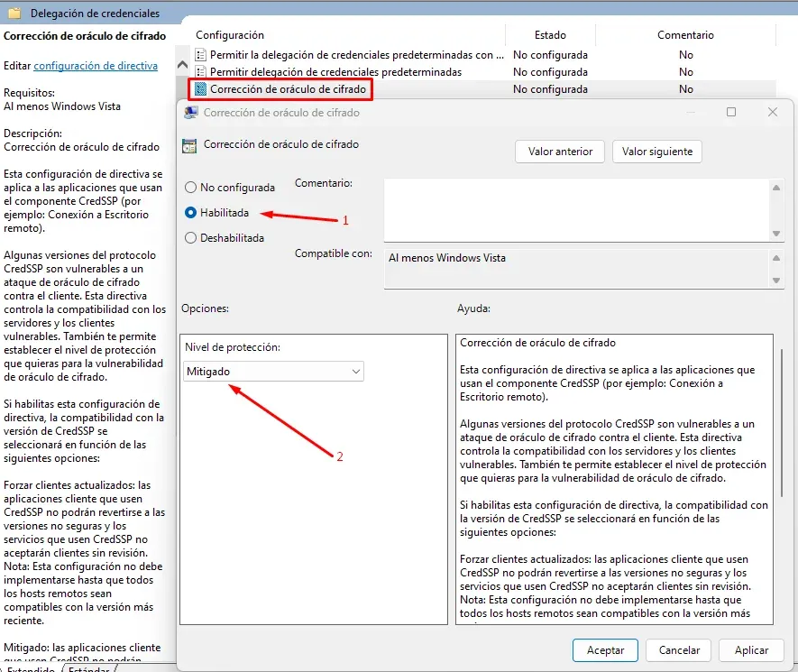Click the Aceptar button

coord(605,650)
